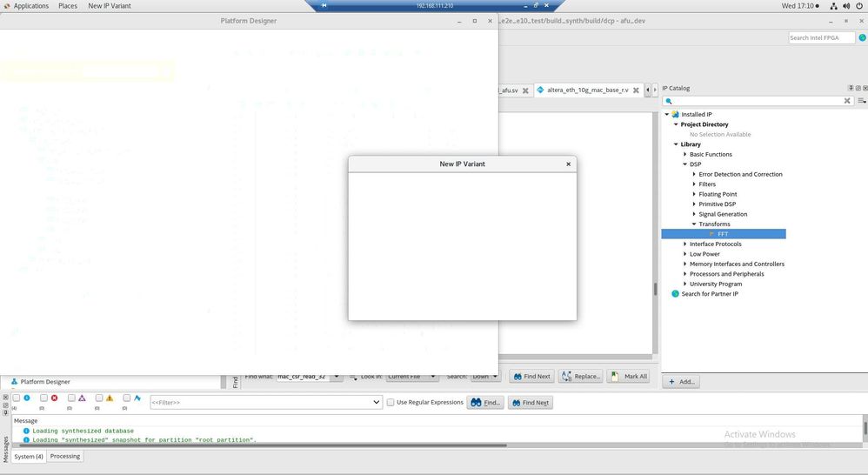Float the IP Catalog panel
Screen dimensions: 868x475
click(x=858, y=88)
